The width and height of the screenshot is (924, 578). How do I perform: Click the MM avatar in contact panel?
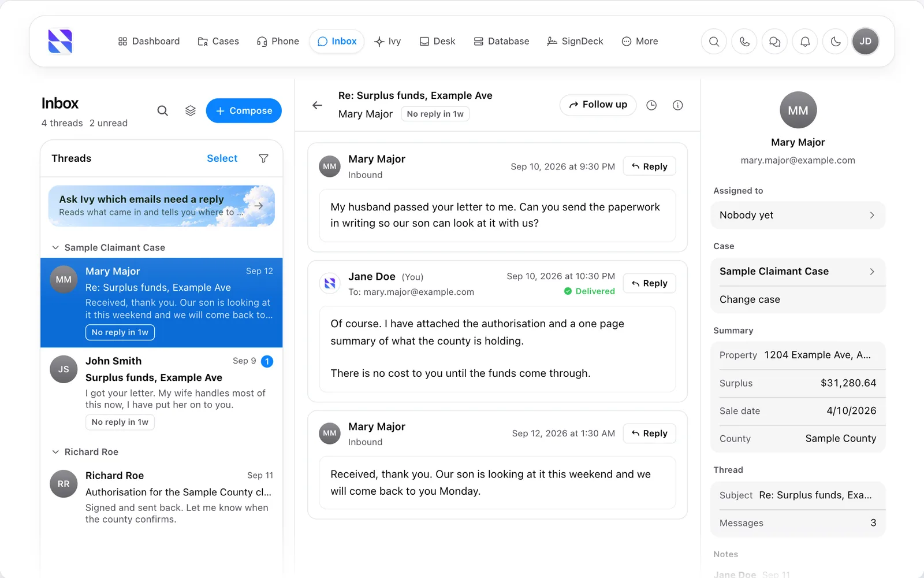click(798, 110)
